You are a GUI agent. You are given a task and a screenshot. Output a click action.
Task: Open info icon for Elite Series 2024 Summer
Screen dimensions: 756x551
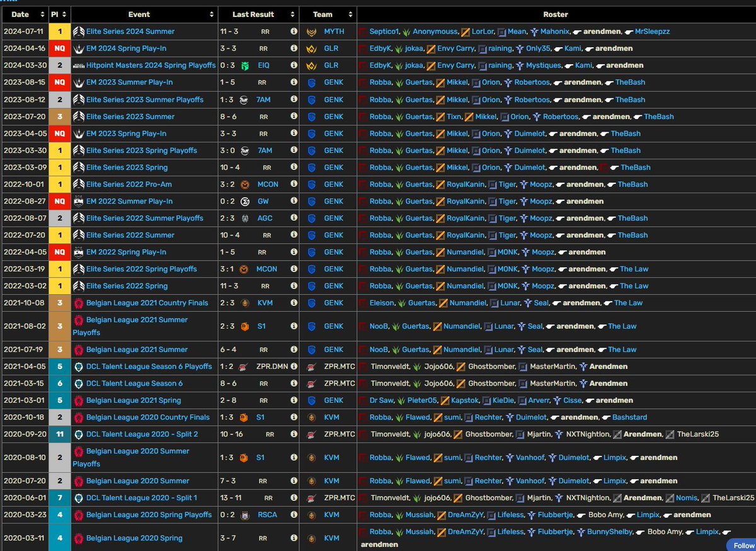click(x=294, y=31)
